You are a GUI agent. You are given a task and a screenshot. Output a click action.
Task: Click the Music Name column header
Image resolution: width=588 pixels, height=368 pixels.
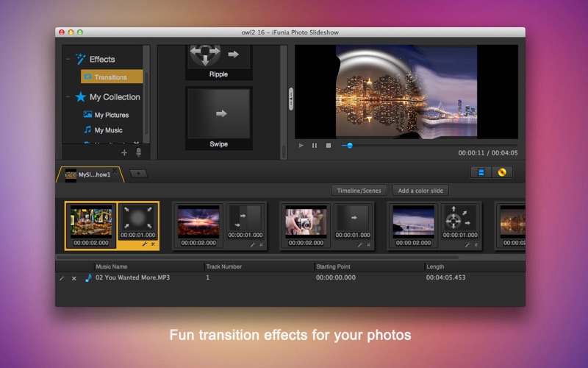(112, 266)
